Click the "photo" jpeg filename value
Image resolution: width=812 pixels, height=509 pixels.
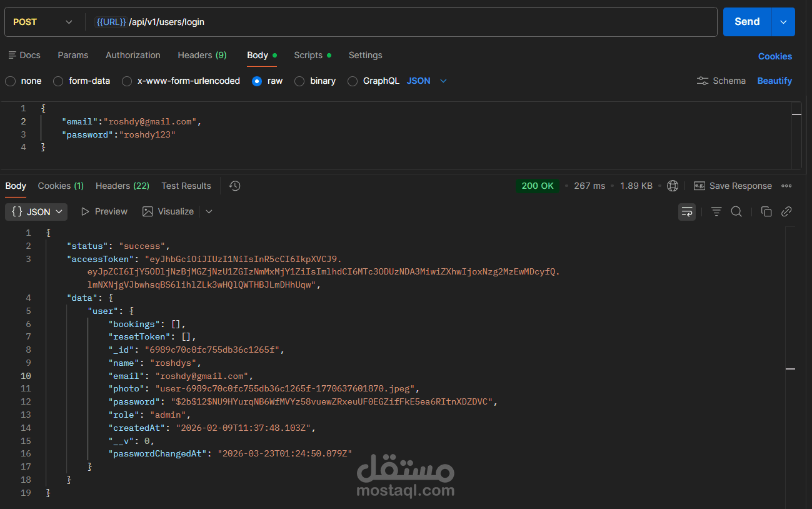click(284, 388)
